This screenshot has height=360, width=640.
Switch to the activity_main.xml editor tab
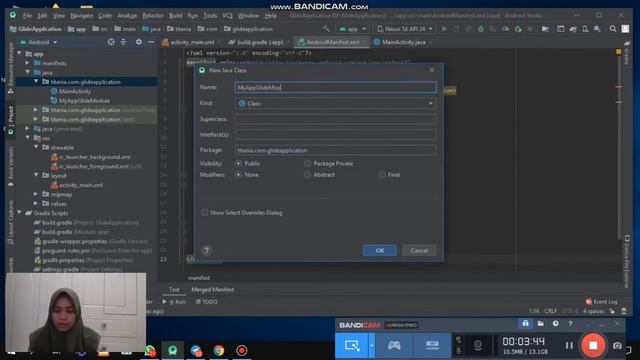click(x=191, y=42)
